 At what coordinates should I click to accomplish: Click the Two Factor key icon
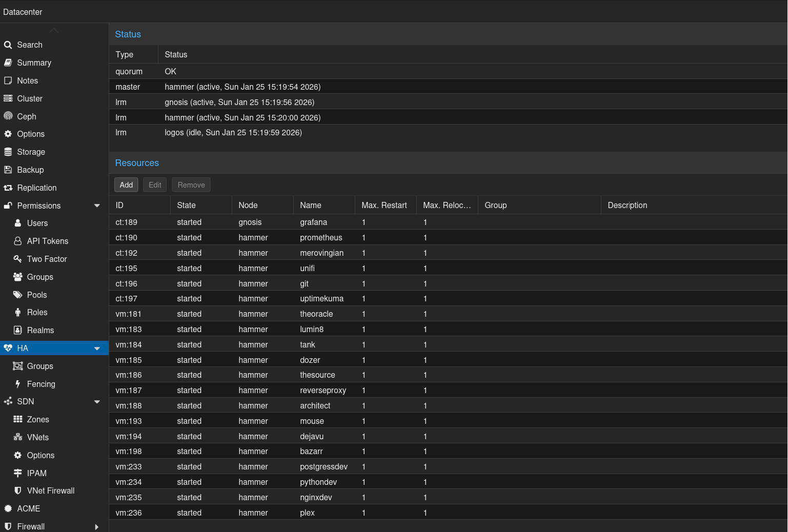tap(18, 259)
